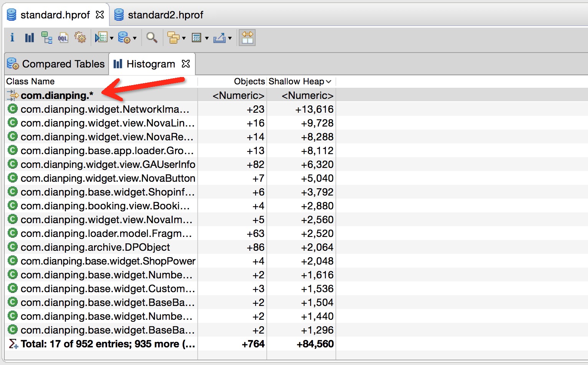The height and width of the screenshot is (365, 588).
Task: Toggle the compare-tables side-by-side view icon
Action: point(247,38)
